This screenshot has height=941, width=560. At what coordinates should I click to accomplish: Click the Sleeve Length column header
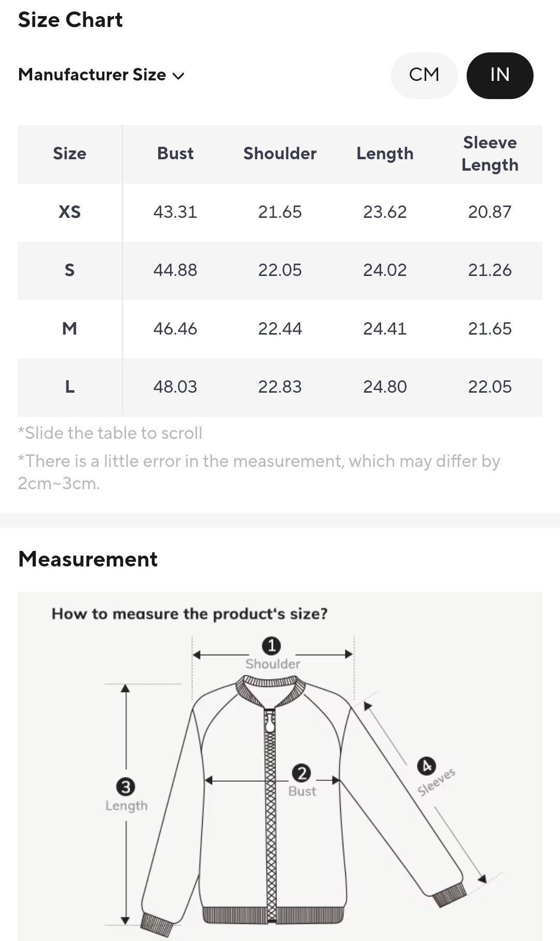(x=489, y=154)
